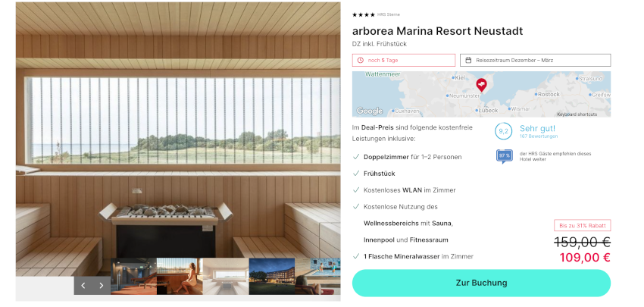Viewport: 644px width, 307px height.
Task: Click the red hotel map pin
Action: pos(481,85)
